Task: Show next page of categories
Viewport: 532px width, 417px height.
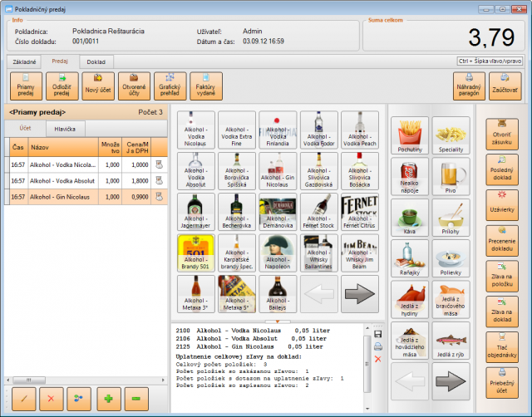Action: [450, 382]
